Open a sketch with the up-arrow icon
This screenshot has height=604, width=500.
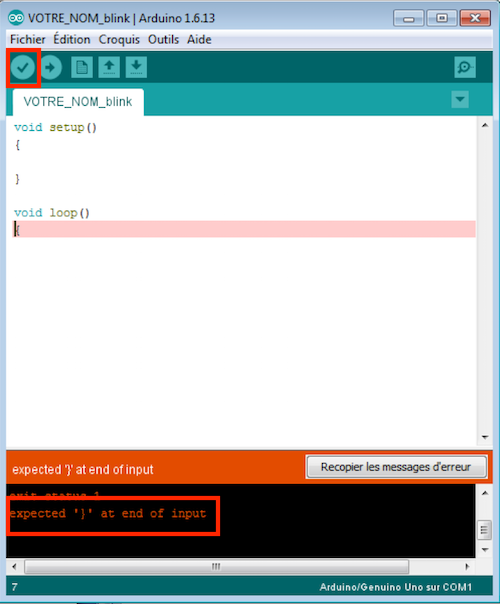[109, 68]
